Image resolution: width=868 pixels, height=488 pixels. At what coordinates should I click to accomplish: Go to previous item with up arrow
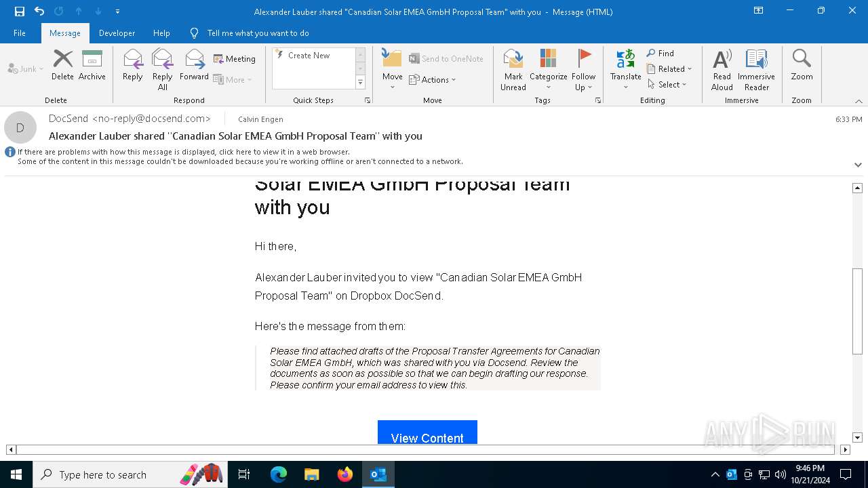[x=79, y=12]
